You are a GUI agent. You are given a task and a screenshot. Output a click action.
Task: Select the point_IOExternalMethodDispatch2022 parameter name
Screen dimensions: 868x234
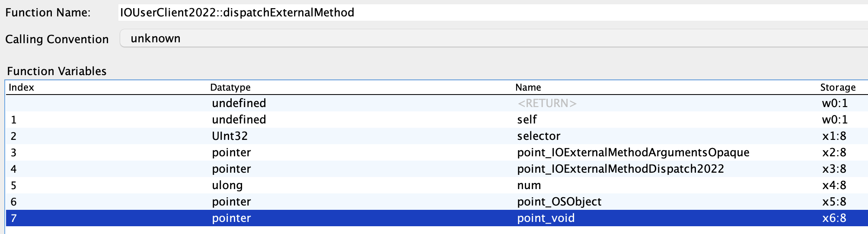click(x=621, y=169)
